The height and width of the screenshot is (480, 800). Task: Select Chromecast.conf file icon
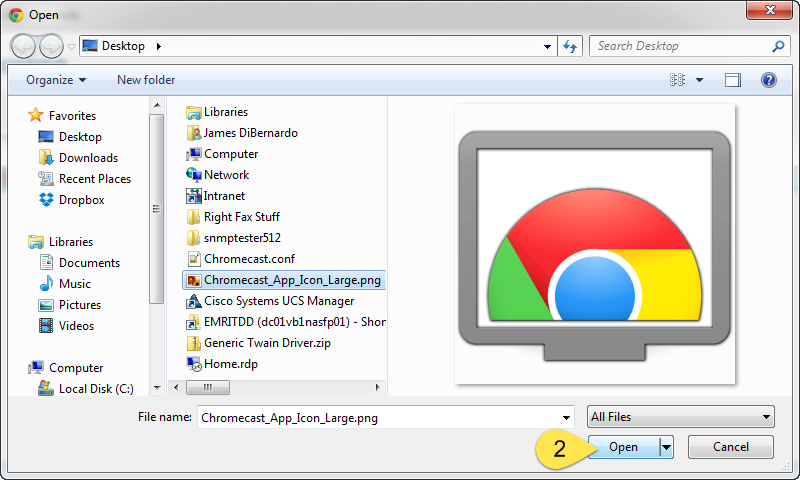click(x=194, y=259)
